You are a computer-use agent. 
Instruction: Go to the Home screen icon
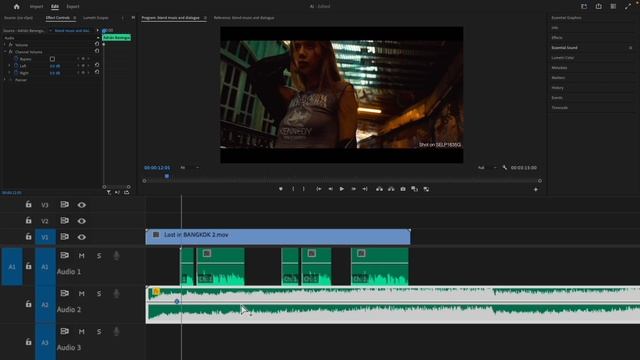pyautogui.click(x=16, y=7)
